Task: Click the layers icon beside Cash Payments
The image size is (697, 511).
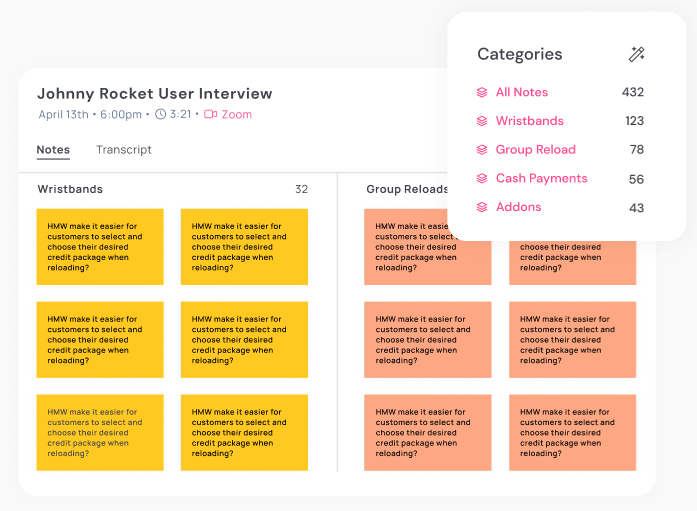Action: (x=482, y=179)
